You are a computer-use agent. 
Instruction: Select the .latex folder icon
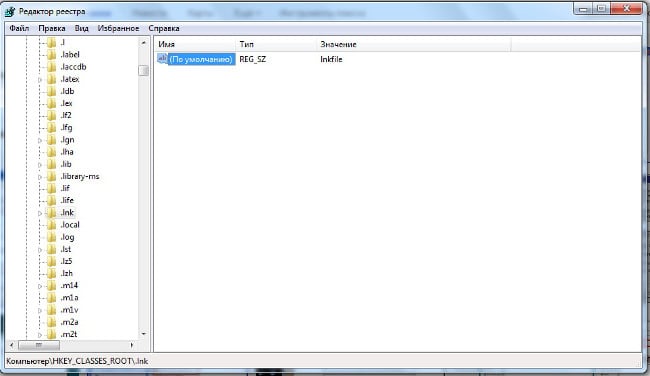click(51, 79)
